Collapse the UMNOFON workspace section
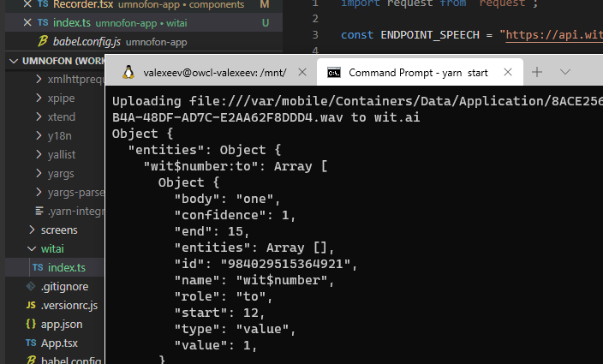The width and height of the screenshot is (603, 364). tap(14, 61)
